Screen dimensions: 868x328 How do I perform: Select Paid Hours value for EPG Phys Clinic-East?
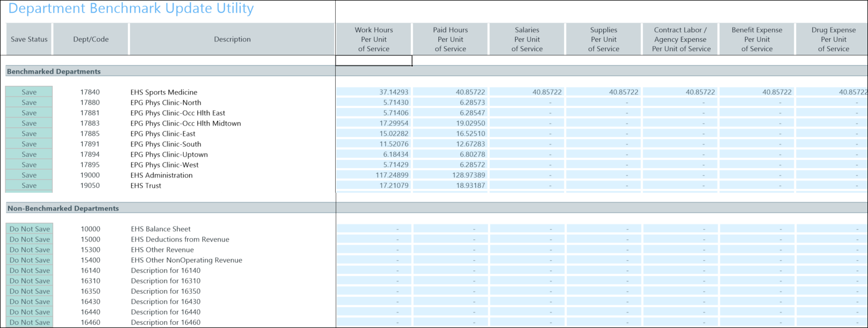(450, 134)
